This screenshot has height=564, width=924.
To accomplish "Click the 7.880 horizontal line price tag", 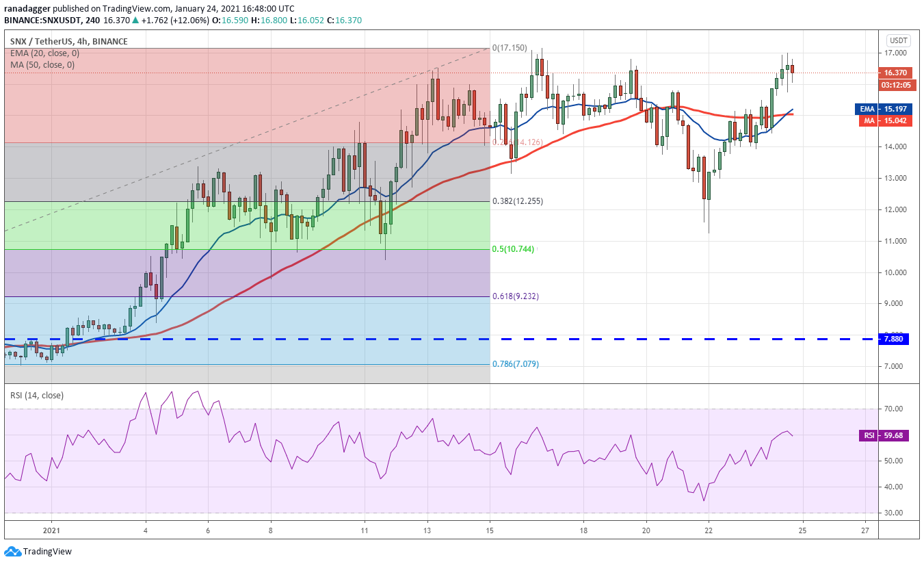I will (x=895, y=339).
